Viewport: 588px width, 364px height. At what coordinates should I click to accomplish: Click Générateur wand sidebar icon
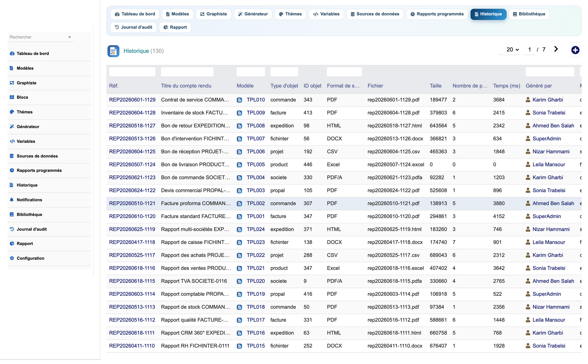click(12, 127)
